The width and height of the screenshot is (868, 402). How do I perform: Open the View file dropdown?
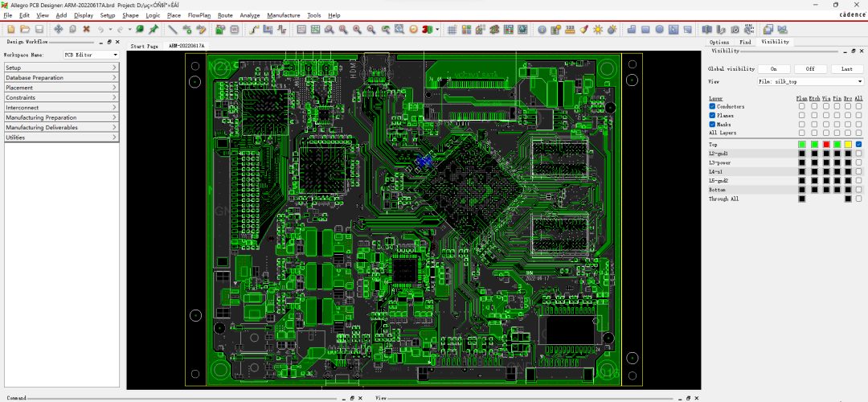pyautogui.click(x=810, y=81)
